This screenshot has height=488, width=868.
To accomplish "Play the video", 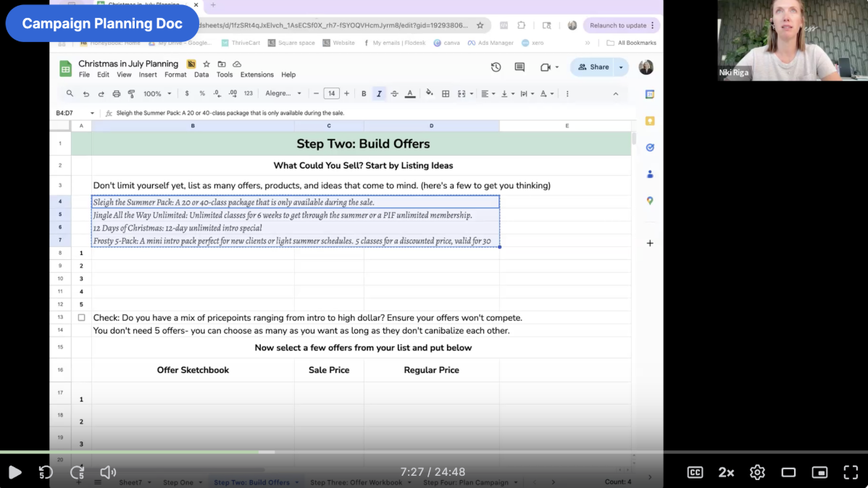I will tap(15, 472).
